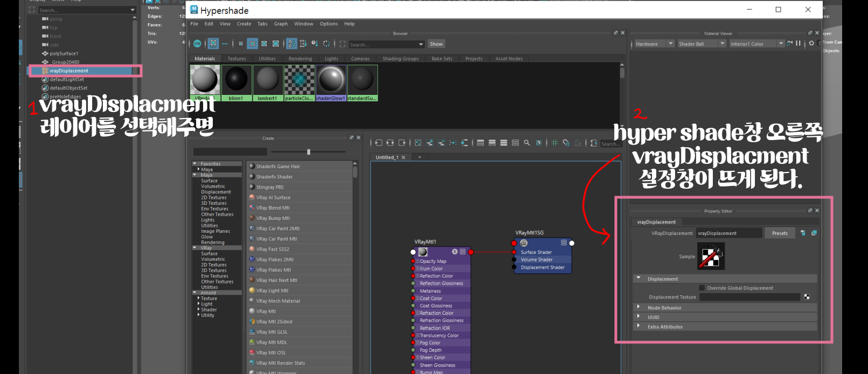Viewport: 868px width, 374px height.
Task: Click the refresh swatches icon in Browser
Action: tap(327, 44)
